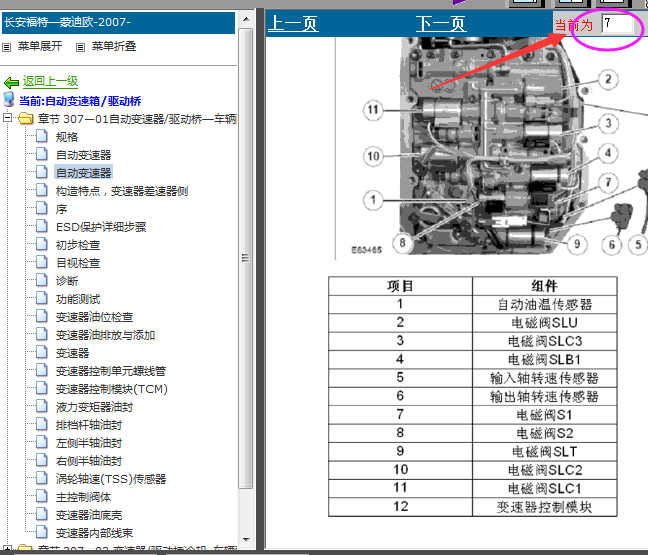Open 变速器油排放与添加 item
Image resolution: width=648 pixels, height=555 pixels.
pyautogui.click(x=105, y=335)
